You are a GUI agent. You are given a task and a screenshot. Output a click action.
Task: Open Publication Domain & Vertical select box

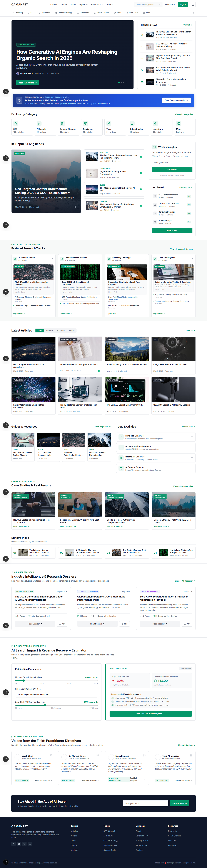tap(57, 694)
